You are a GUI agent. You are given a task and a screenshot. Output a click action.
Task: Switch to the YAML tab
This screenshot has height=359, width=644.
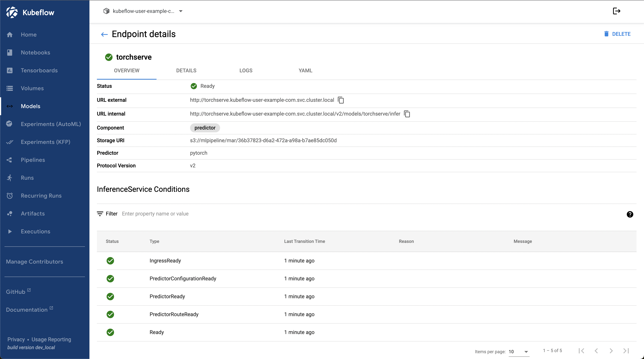(305, 70)
